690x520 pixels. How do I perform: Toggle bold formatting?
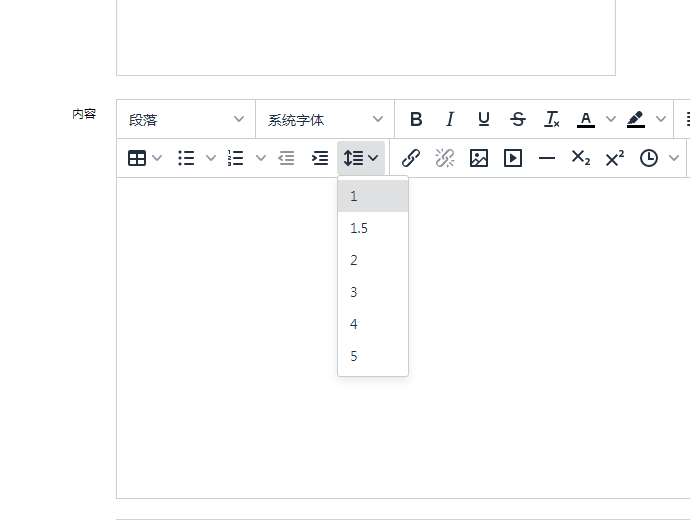[x=416, y=119]
